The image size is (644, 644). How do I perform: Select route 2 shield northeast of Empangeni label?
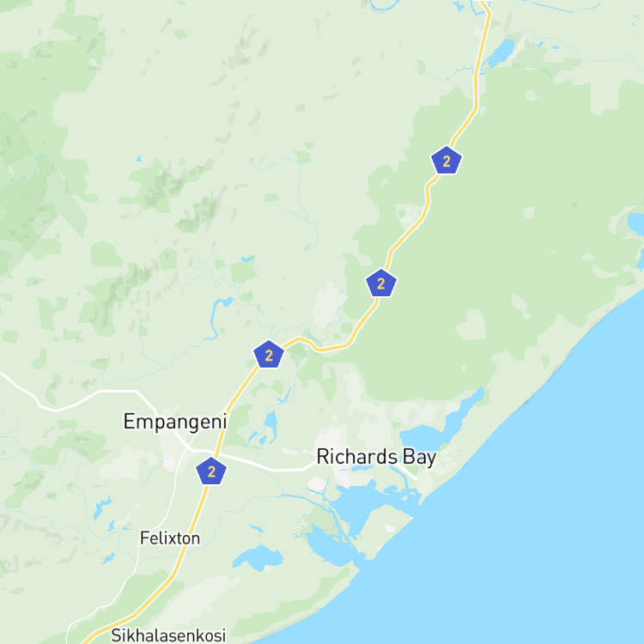click(269, 355)
